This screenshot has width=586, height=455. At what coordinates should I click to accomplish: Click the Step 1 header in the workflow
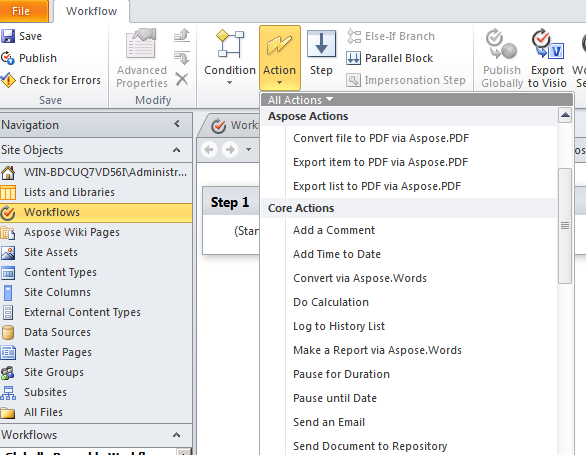tap(230, 202)
